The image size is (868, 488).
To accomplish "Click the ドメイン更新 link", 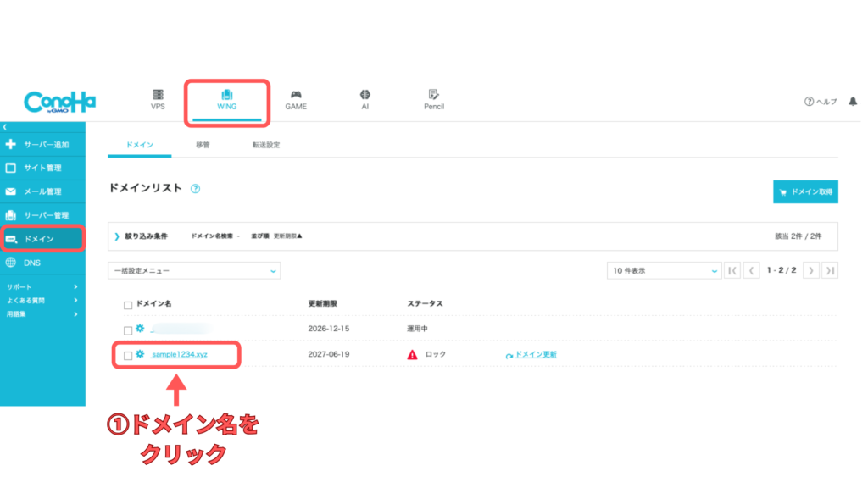I will click(536, 354).
